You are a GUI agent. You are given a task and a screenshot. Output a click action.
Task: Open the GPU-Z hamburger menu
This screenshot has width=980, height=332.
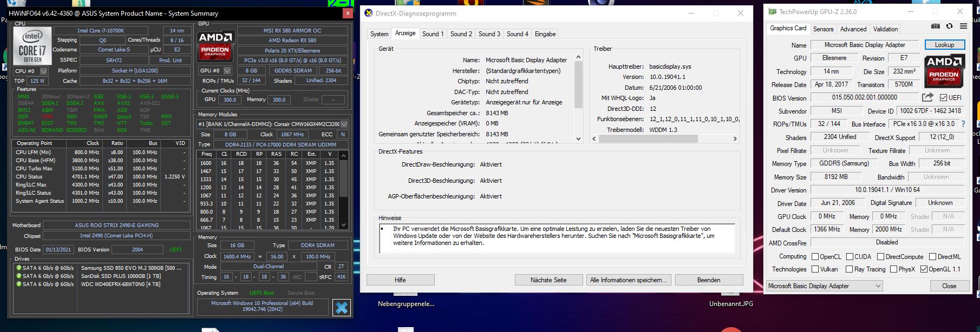[963, 26]
